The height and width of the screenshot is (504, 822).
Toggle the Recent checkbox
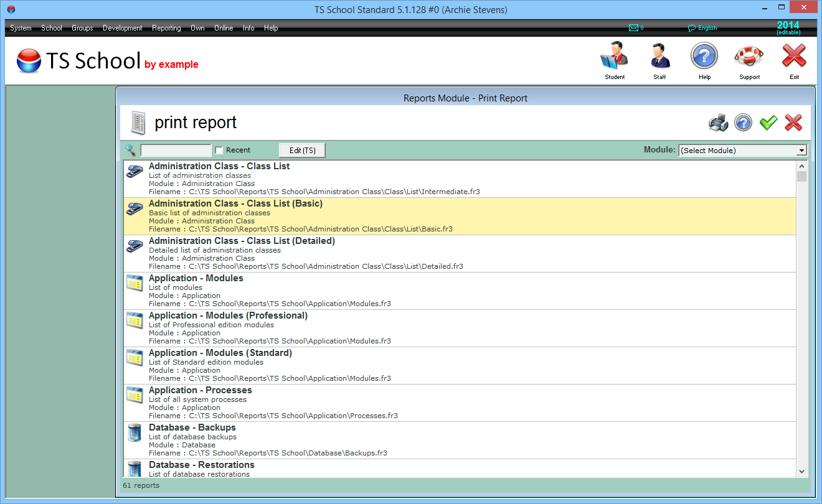click(x=219, y=150)
